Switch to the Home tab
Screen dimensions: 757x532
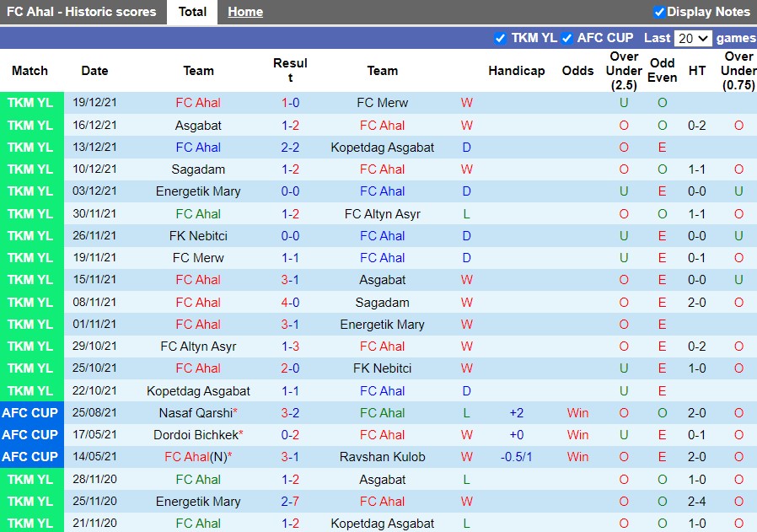point(245,12)
